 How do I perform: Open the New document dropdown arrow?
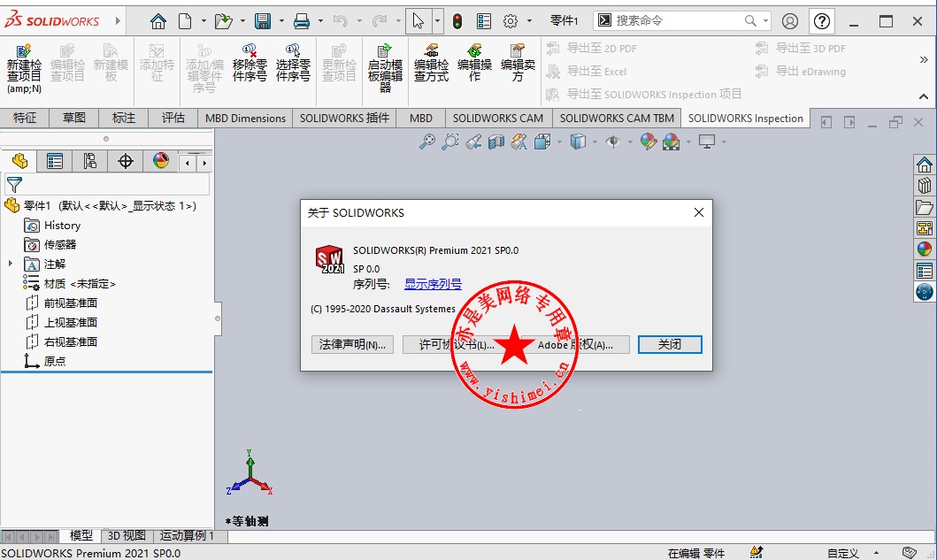tap(204, 21)
